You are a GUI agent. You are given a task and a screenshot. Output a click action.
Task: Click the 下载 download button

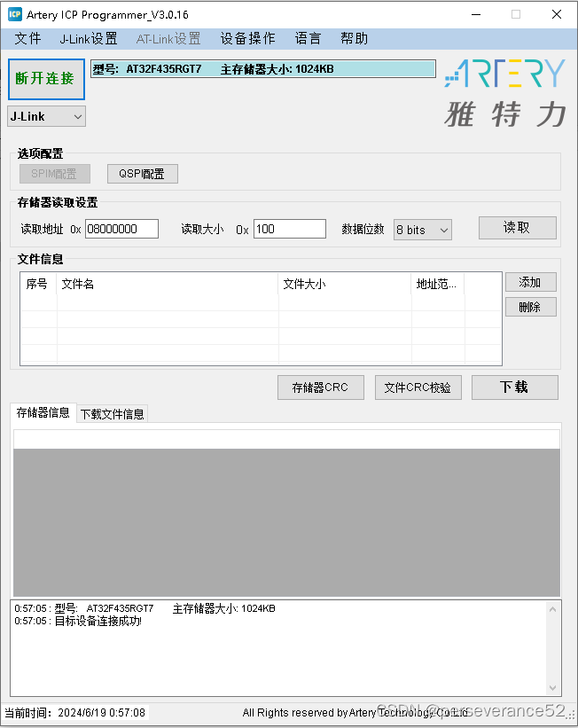pos(514,387)
